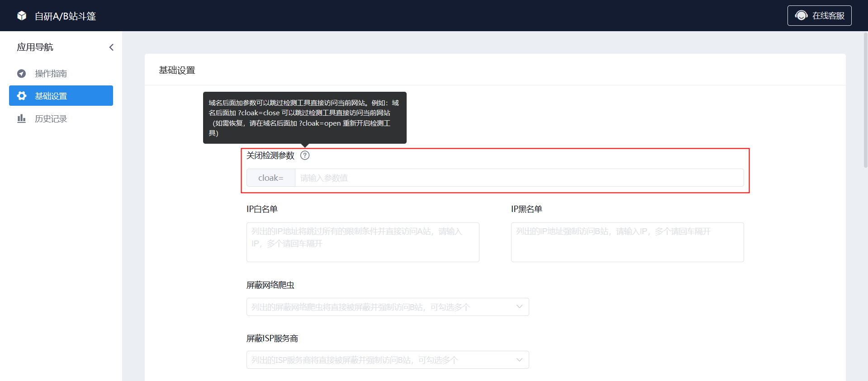Click the arrow of 屏蔽网络爬虫 select

coord(519,307)
